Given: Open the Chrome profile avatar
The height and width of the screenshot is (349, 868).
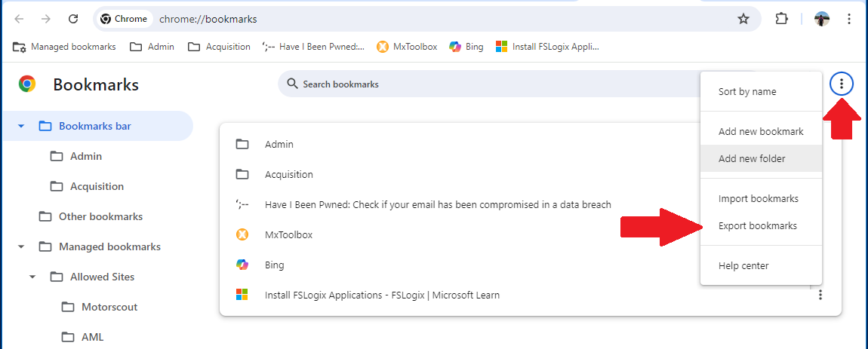Looking at the screenshot, I should coord(821,19).
